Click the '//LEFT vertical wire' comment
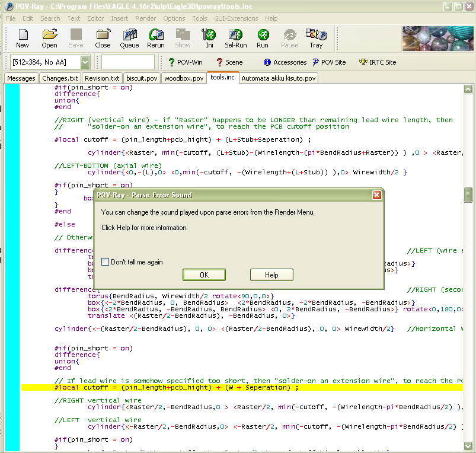The image size is (476, 453). tap(98, 420)
